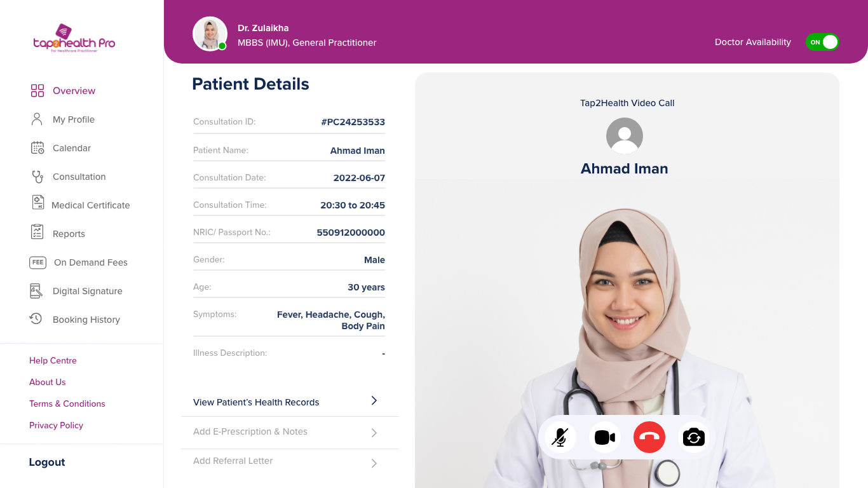This screenshot has height=488, width=868.
Task: Expand Add E-Prescription & Notes chevron
Action: 374,433
